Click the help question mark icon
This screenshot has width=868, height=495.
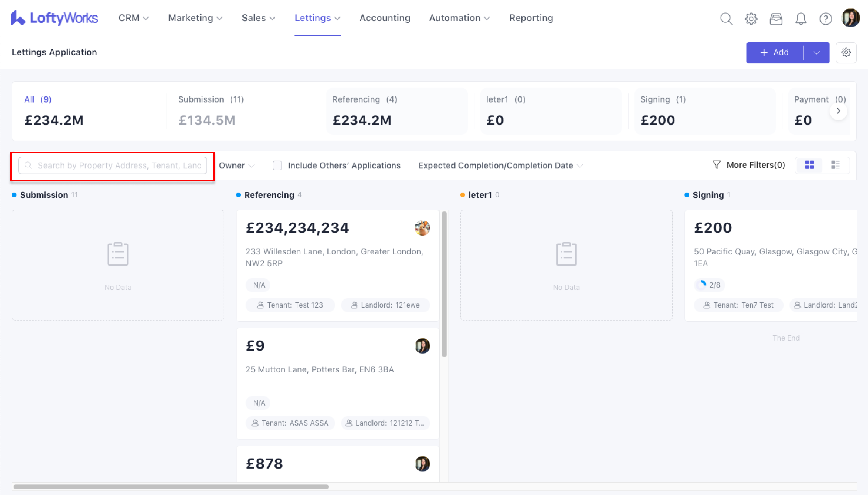826,19
